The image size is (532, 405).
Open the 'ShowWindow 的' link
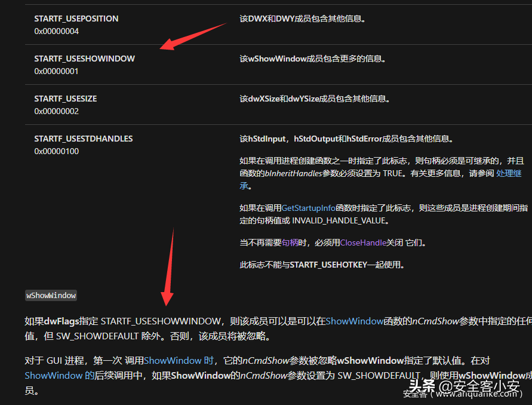pyautogui.click(x=59, y=376)
